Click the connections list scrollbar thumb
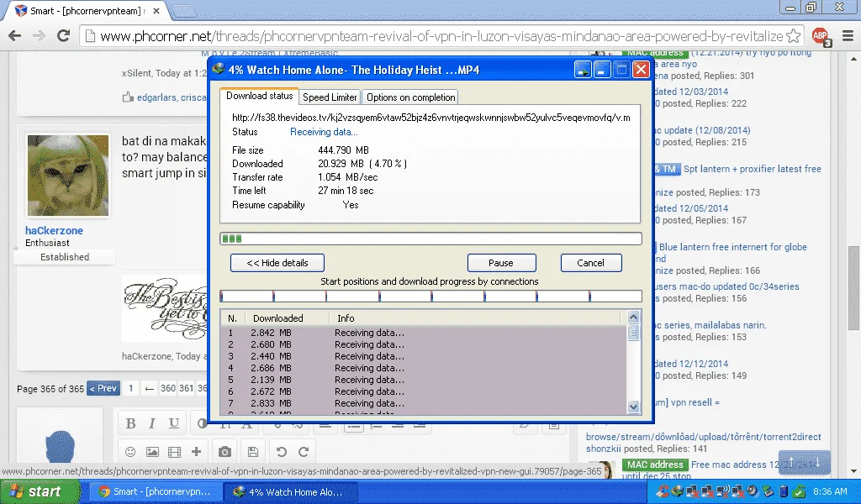Viewport: 861px width, 504px height. [634, 333]
